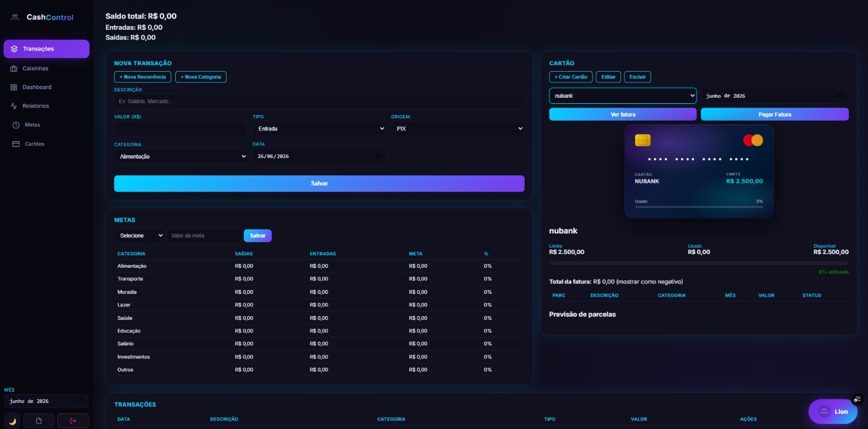Click the Ver fatura button

(623, 115)
